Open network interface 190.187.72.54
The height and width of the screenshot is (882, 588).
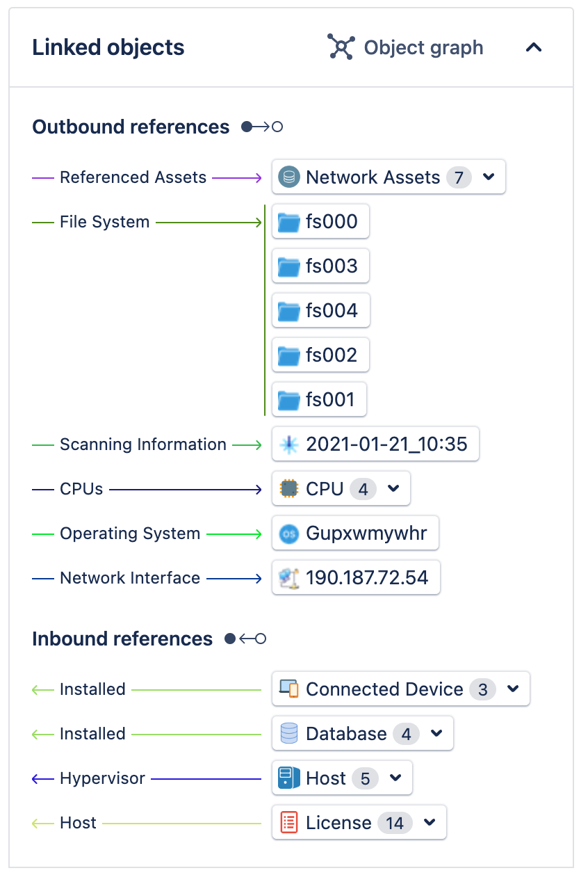[x=356, y=577]
